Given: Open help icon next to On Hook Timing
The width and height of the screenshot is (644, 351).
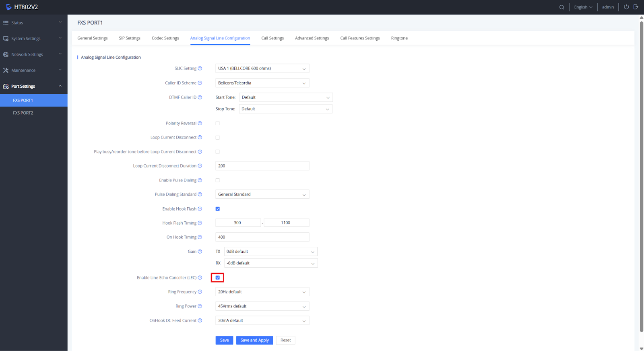Looking at the screenshot, I should pyautogui.click(x=200, y=237).
